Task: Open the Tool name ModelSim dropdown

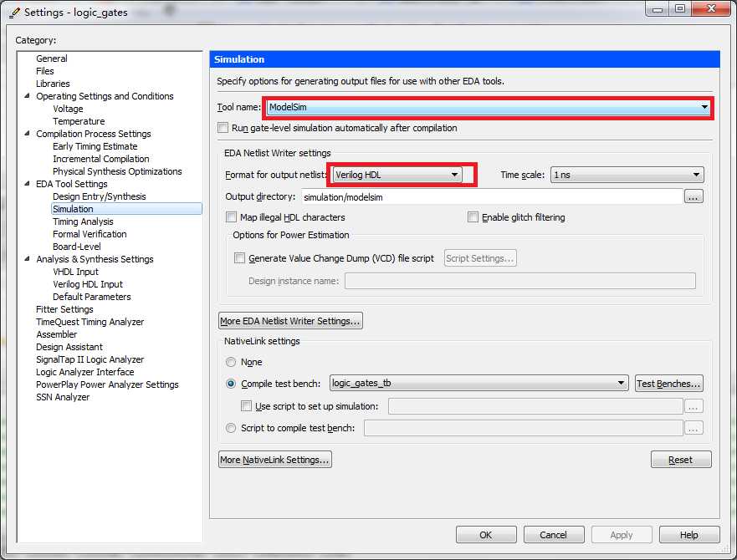Action: click(x=488, y=108)
